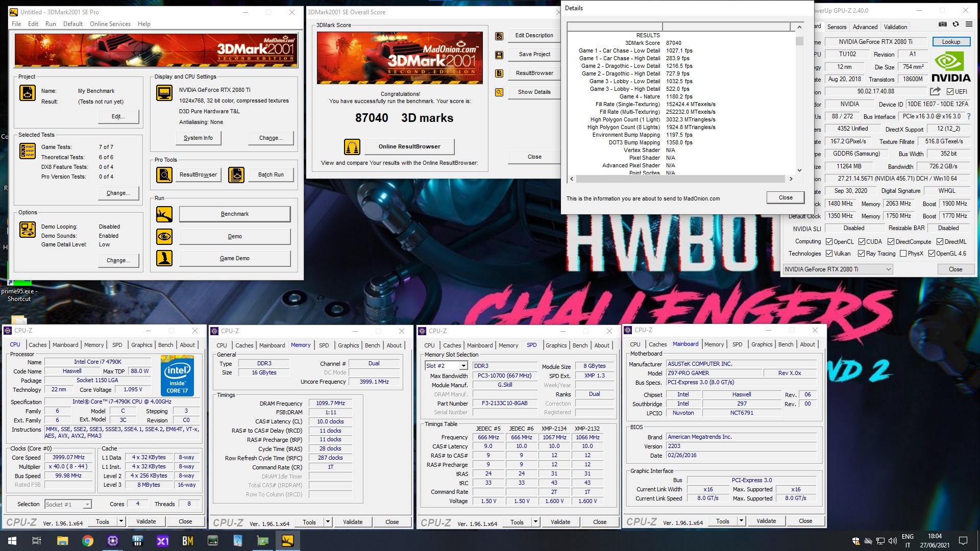Image resolution: width=980 pixels, height=551 pixels.
Task: Click the System Info button
Action: pos(198,138)
